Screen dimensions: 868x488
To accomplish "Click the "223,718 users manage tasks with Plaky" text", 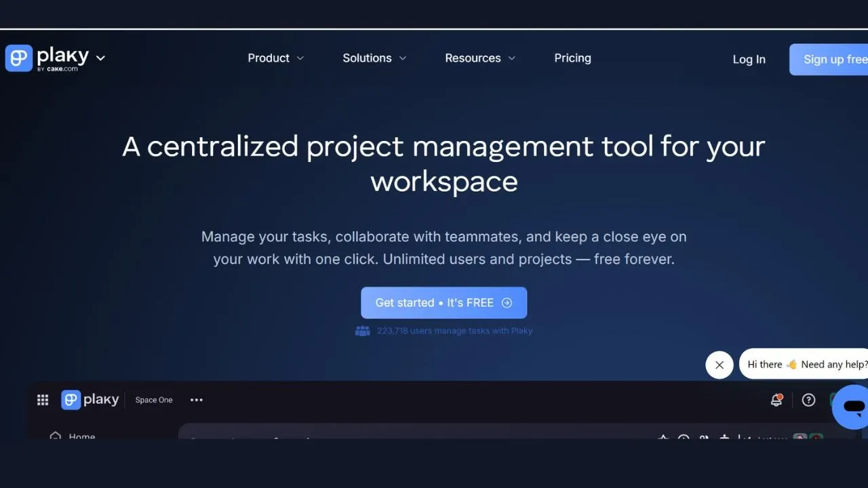I will 455,331.
